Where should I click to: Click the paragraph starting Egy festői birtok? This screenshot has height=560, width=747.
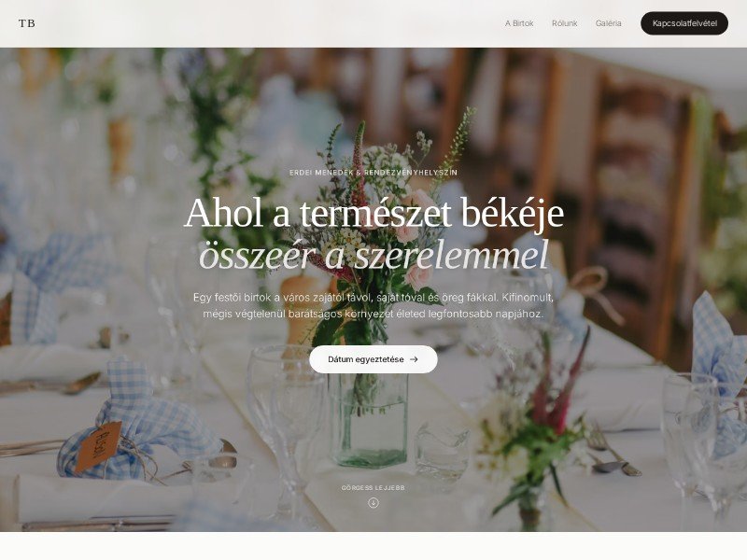click(x=373, y=306)
